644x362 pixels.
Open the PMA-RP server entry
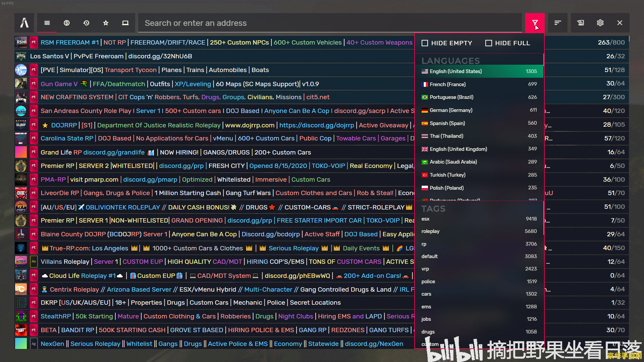coord(215,180)
